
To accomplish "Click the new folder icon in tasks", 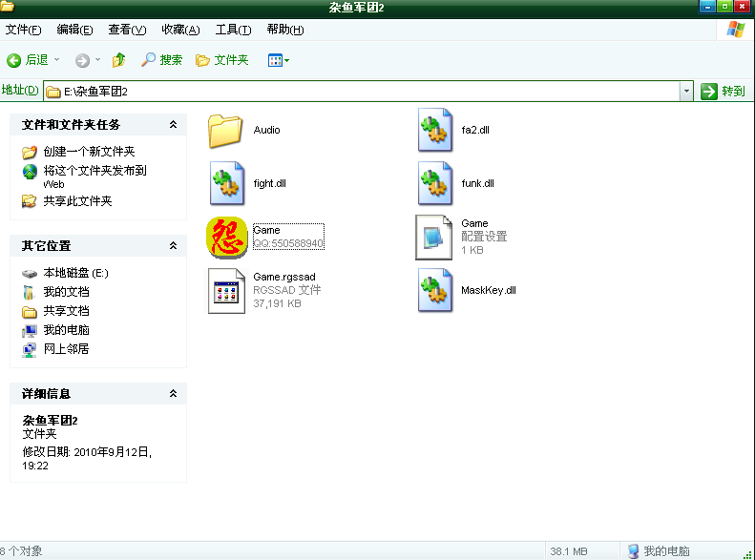I will (30, 152).
